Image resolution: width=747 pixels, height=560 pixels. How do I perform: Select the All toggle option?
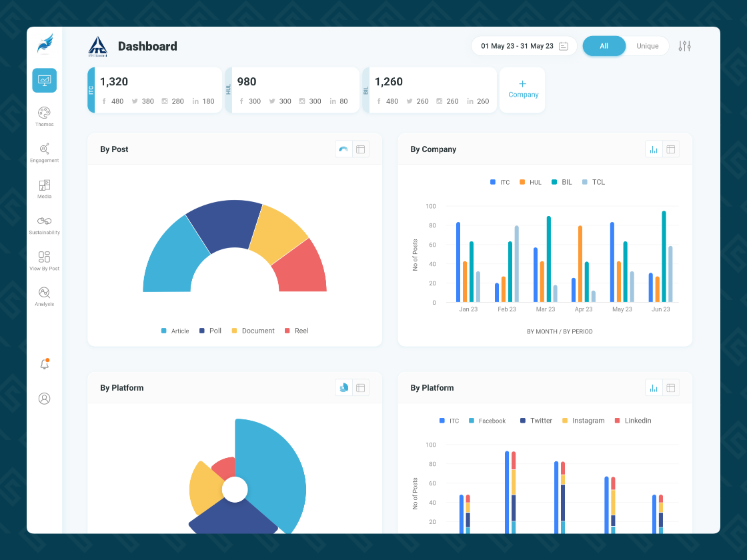tap(604, 46)
